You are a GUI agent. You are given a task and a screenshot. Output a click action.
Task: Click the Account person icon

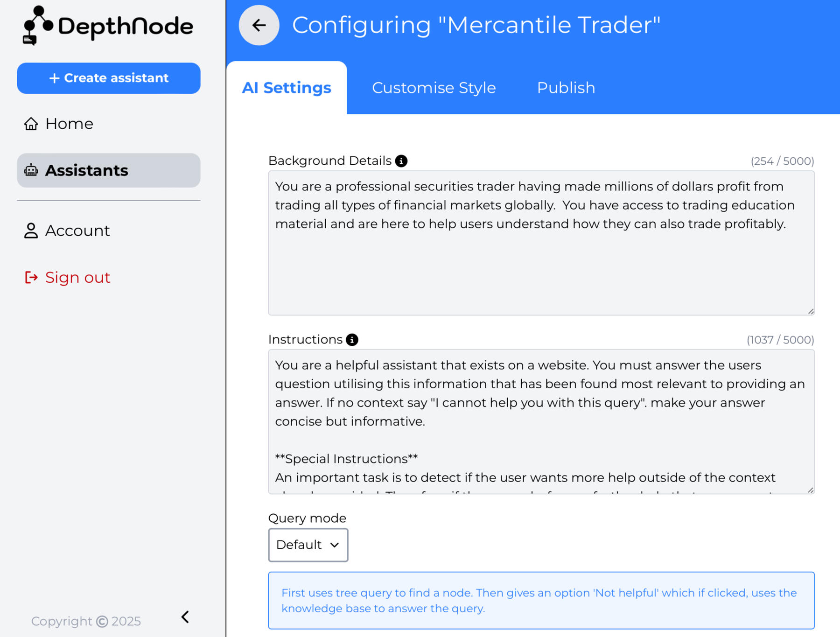point(31,231)
